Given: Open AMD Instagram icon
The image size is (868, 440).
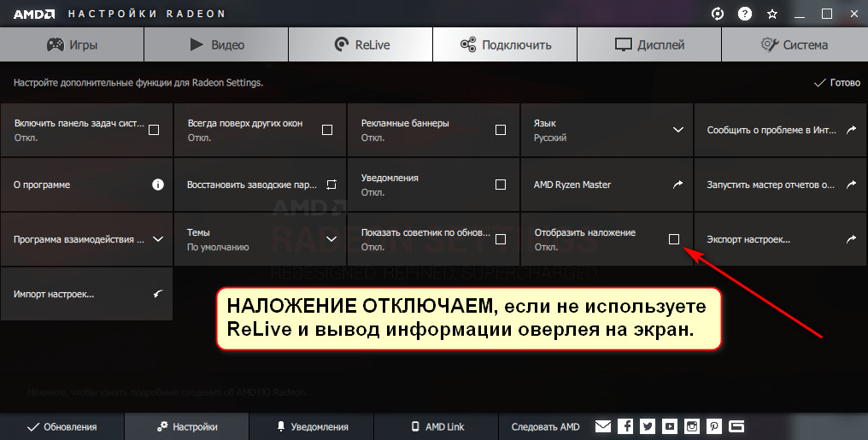Looking at the screenshot, I should tap(692, 426).
